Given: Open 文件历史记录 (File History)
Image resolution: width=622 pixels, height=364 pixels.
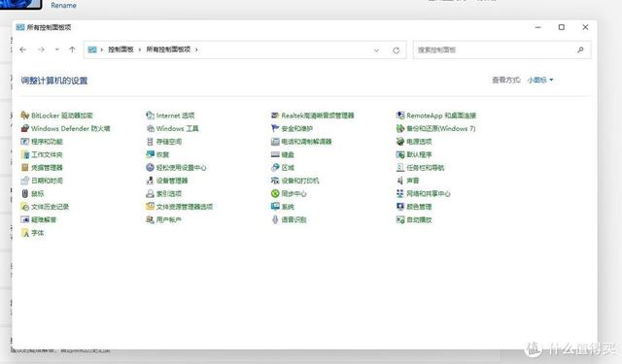Looking at the screenshot, I should (45, 207).
